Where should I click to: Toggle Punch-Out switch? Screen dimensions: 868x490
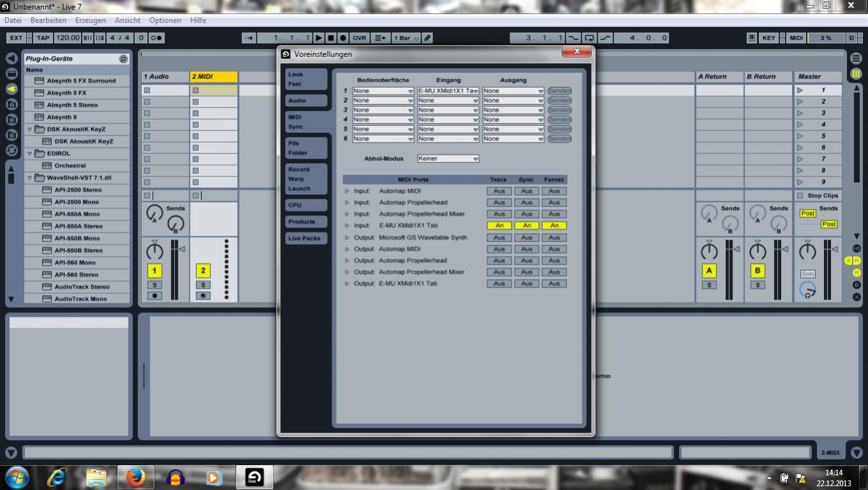(604, 38)
